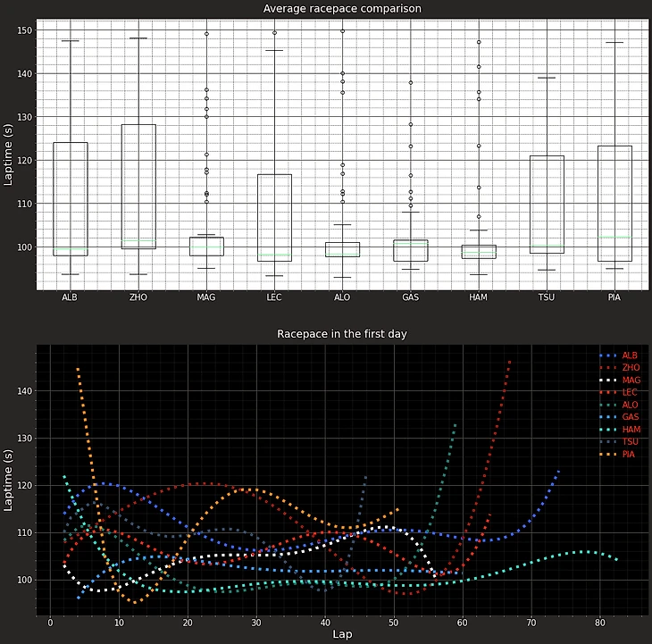Viewport: 652px width, 644px height.
Task: Click the TSU x-axis label under box plot
Action: point(547,297)
